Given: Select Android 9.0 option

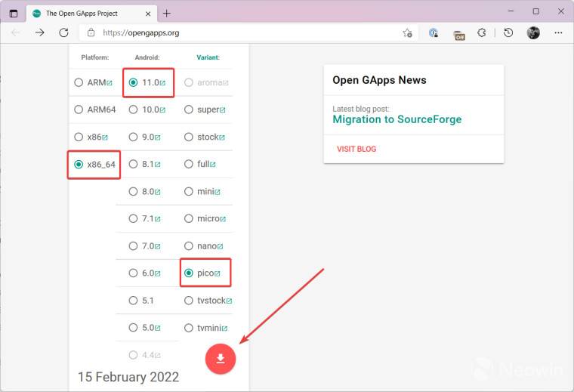Looking at the screenshot, I should click(133, 137).
